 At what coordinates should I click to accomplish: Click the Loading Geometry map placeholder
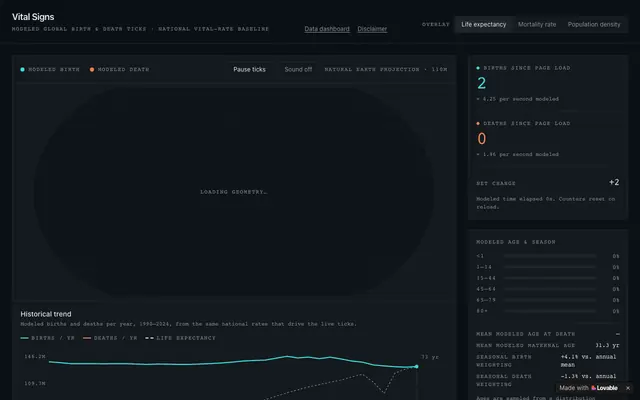click(233, 192)
